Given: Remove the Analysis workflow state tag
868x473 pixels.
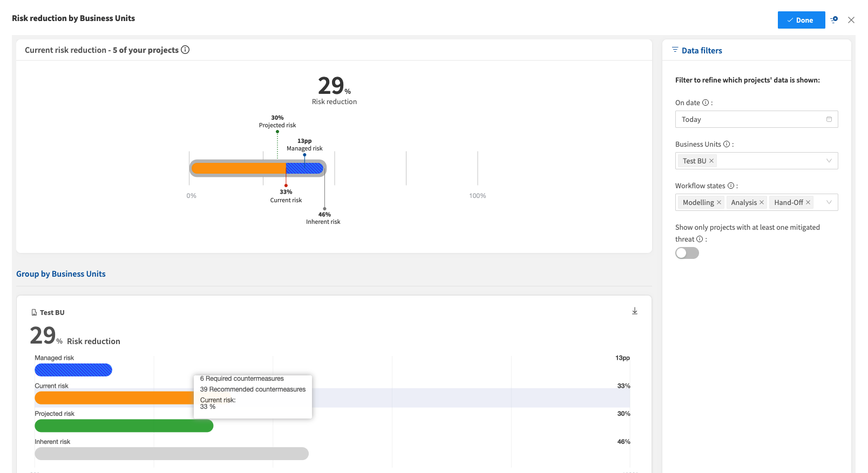Looking at the screenshot, I should [x=762, y=202].
